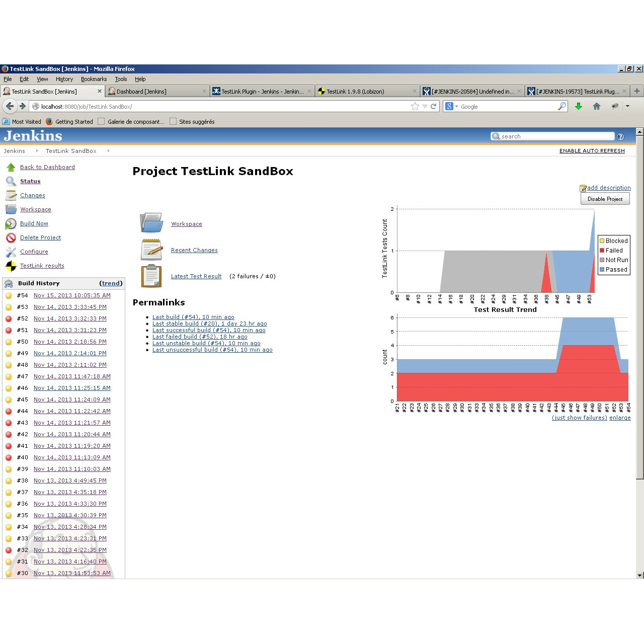
Task: Click the Firefox home icon
Action: [x=596, y=107]
